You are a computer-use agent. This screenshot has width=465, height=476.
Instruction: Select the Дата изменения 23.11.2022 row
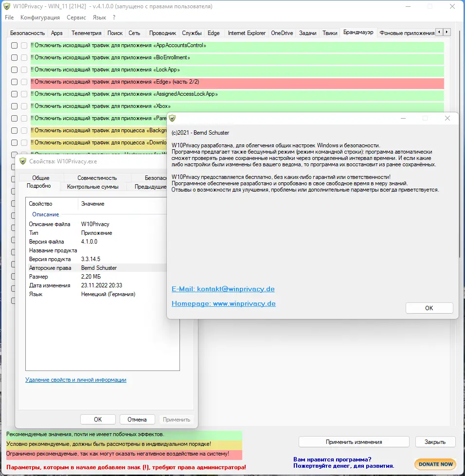click(97, 285)
